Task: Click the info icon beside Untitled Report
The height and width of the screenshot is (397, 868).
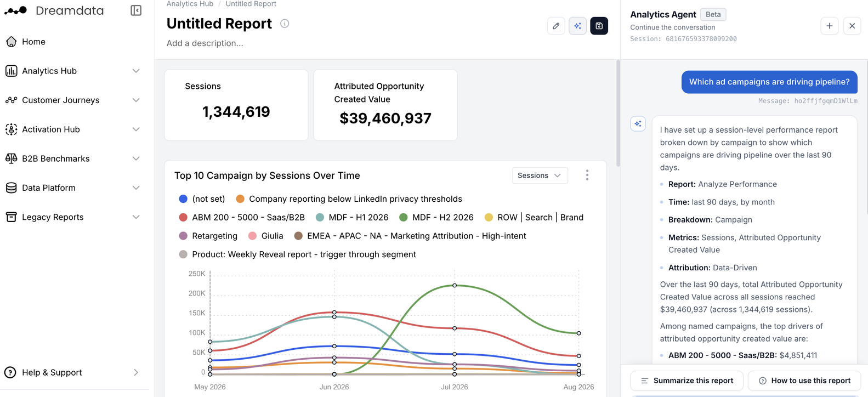Action: 285,24
